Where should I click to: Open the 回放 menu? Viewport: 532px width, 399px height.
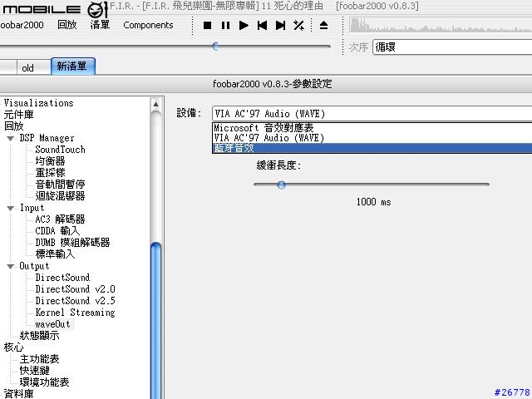(x=66, y=25)
